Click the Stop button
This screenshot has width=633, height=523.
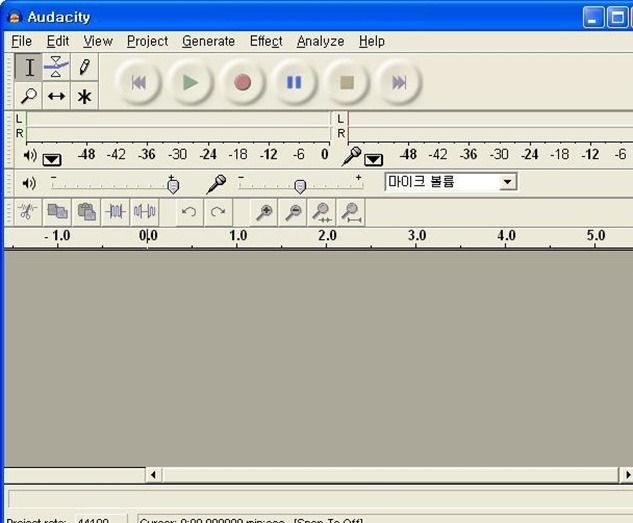pos(347,83)
